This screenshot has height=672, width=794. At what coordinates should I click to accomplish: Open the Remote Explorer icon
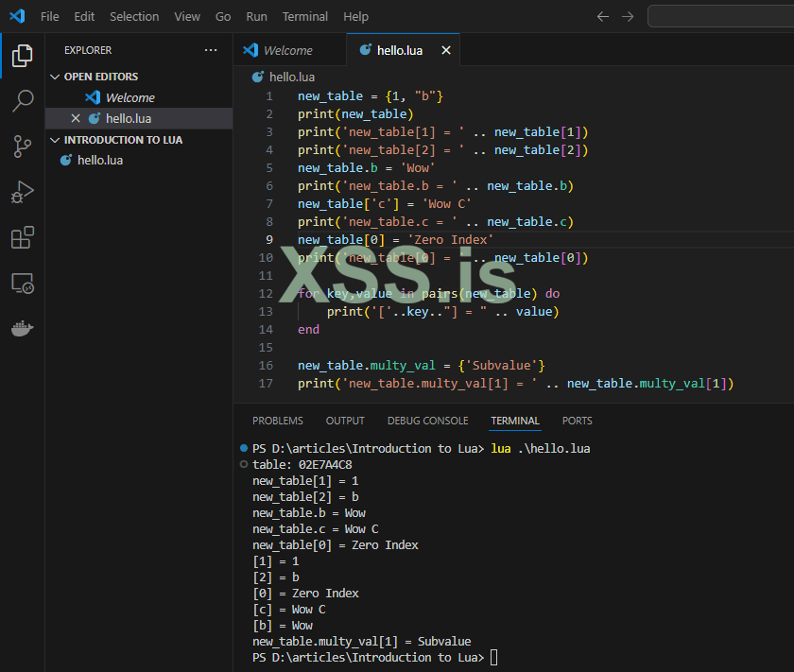click(22, 283)
